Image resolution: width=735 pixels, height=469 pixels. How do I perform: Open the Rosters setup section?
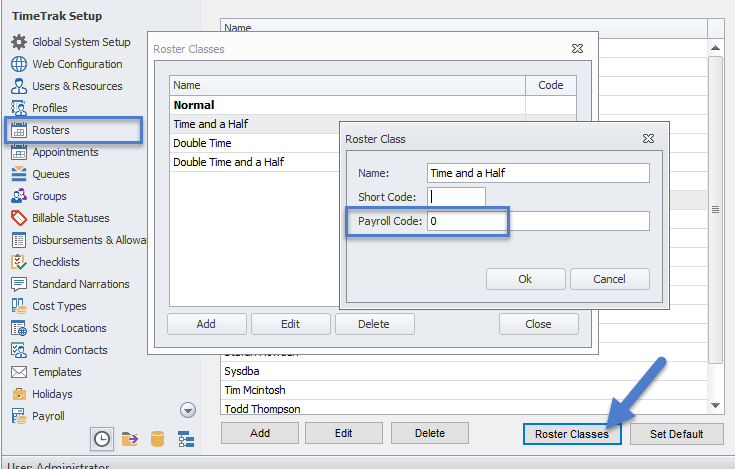point(51,130)
